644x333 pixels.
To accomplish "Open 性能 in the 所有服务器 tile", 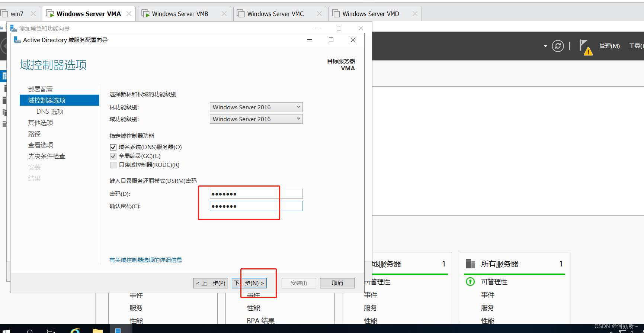I will click(488, 321).
